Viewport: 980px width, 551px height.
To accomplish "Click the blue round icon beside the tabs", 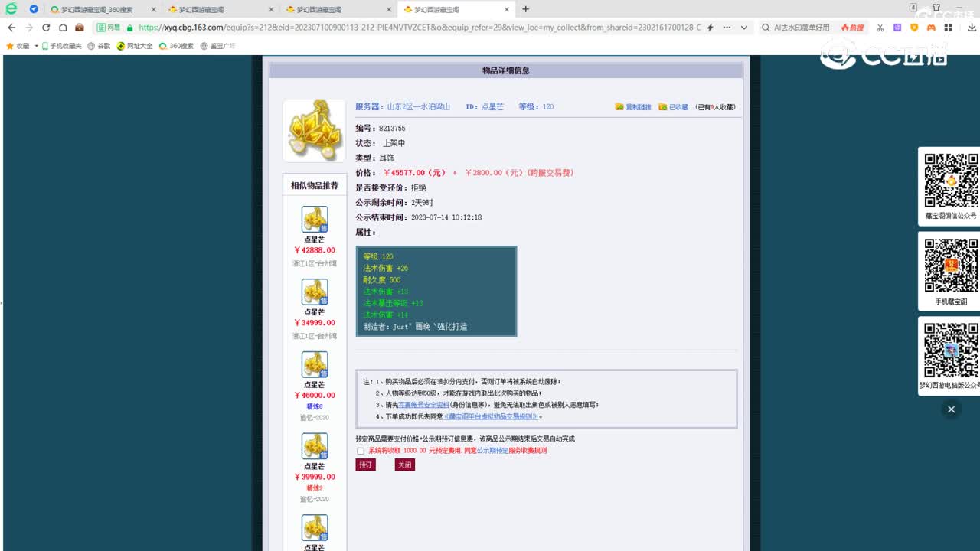I will tap(34, 9).
